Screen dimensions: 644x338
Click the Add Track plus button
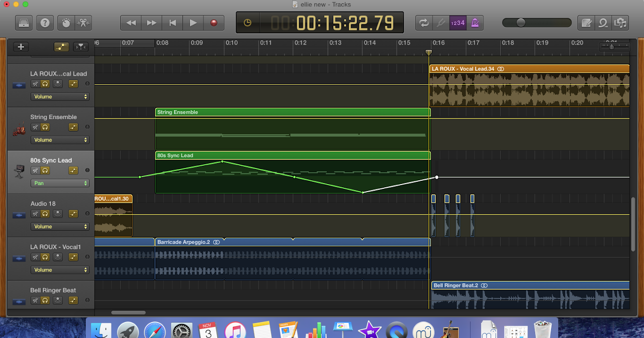tap(20, 47)
